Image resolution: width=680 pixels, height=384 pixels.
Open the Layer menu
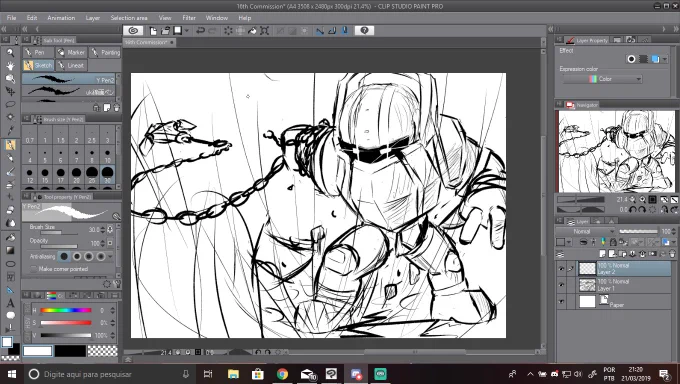tap(92, 18)
